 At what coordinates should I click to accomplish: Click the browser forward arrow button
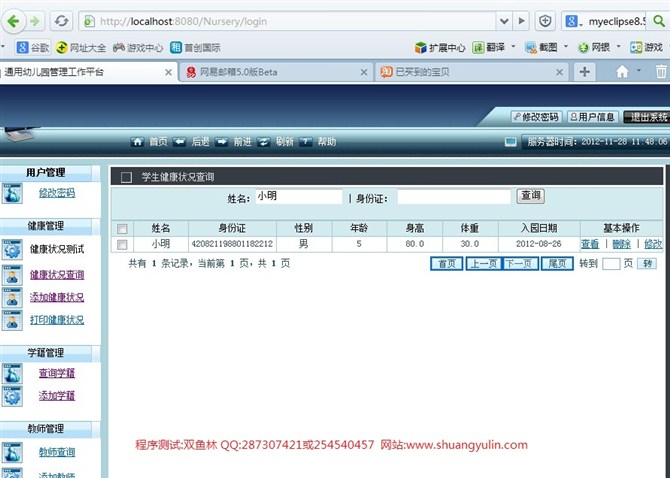click(x=35, y=21)
